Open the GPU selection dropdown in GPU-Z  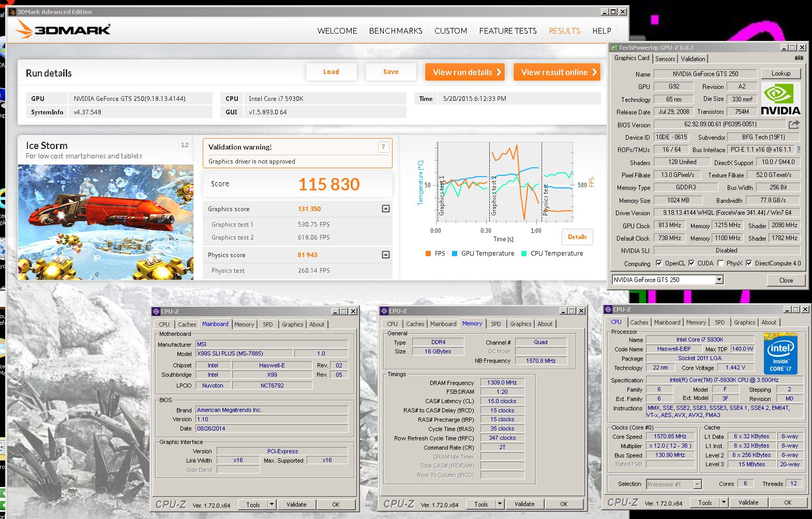[719, 279]
